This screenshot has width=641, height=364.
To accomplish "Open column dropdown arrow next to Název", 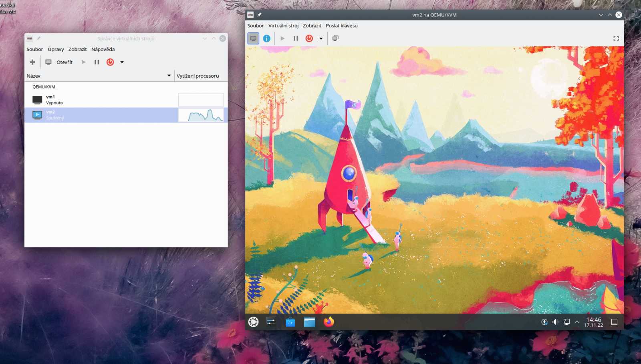I will coord(169,76).
